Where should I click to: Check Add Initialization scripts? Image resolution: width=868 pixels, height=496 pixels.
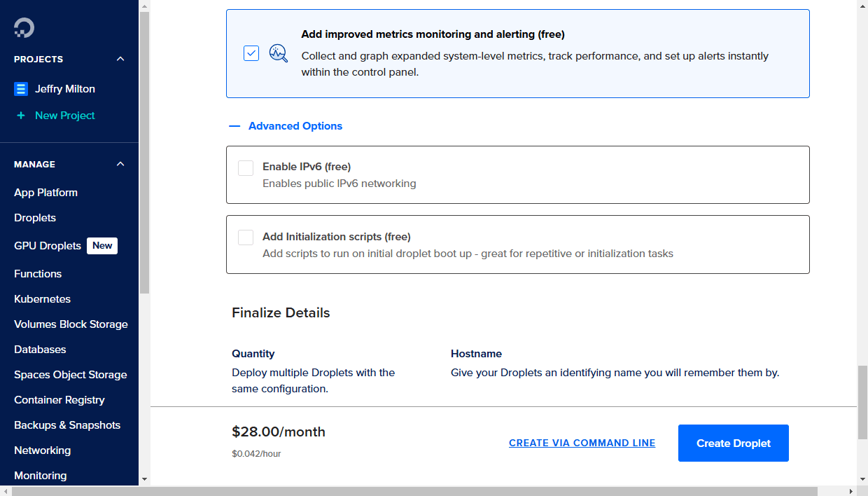click(245, 237)
